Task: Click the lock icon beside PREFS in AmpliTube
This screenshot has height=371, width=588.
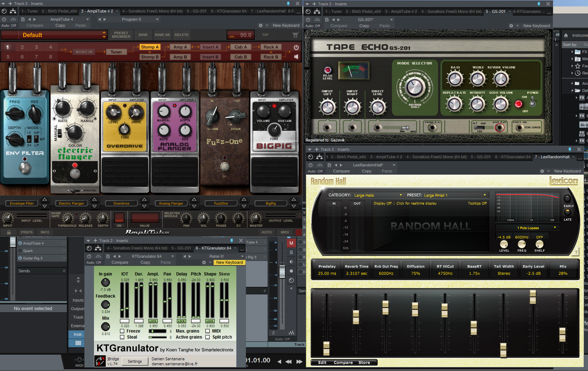Action: (x=9, y=232)
